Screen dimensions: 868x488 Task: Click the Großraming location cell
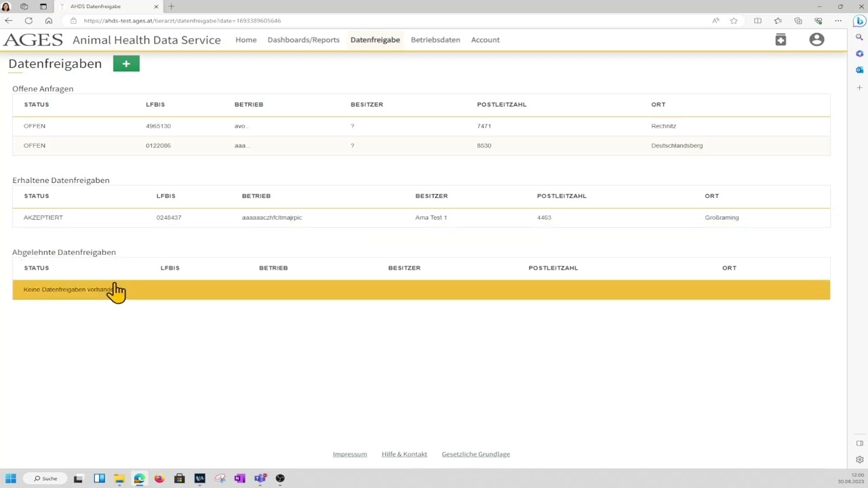pyautogui.click(x=722, y=218)
